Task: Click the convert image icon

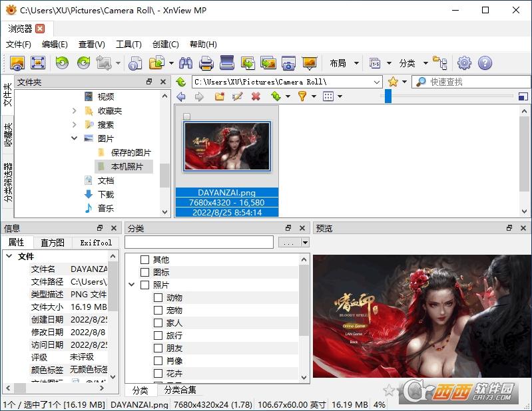Action: [x=248, y=63]
